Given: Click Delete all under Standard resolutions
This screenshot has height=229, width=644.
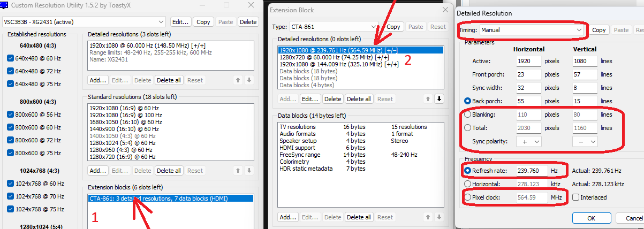Looking at the screenshot, I should [169, 171].
